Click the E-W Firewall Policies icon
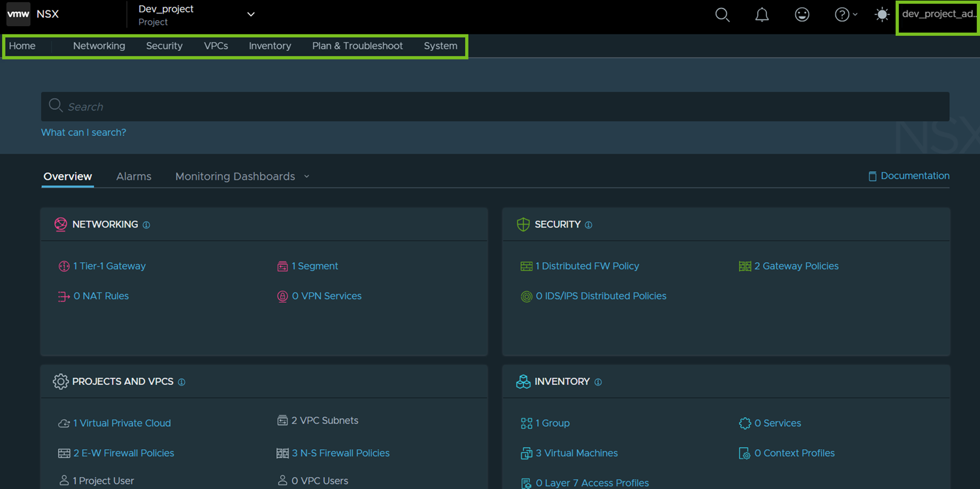 click(x=64, y=453)
